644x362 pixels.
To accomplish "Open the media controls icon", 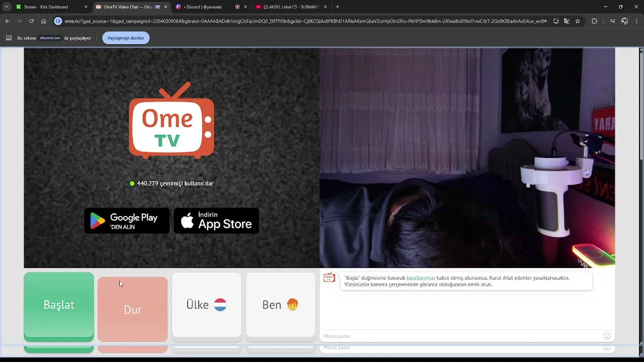I will 612,21.
